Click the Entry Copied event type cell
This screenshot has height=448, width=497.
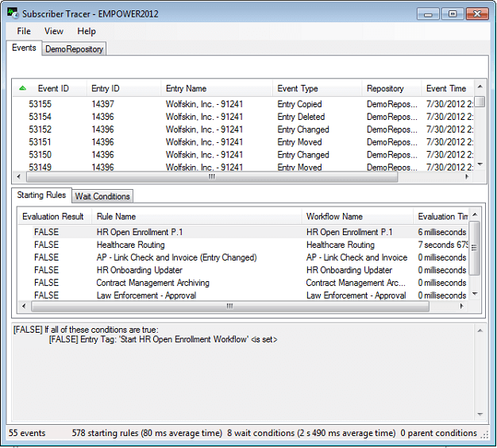(x=299, y=104)
